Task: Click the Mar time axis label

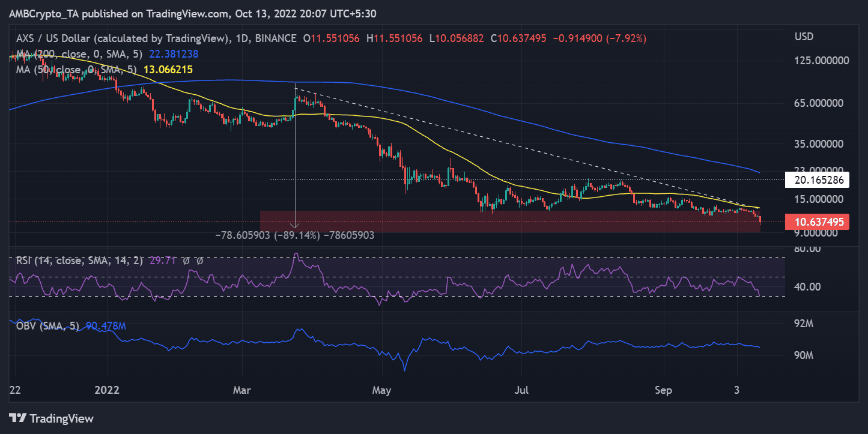Action: pos(243,390)
